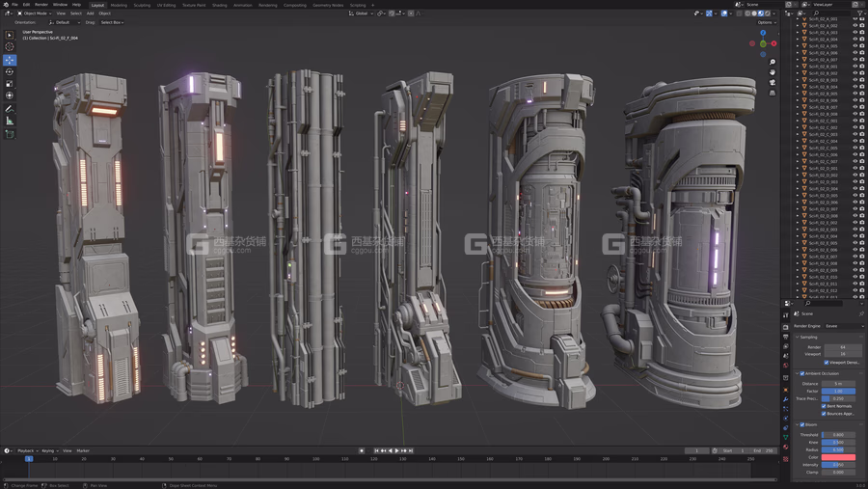The width and height of the screenshot is (868, 489).
Task: Jump to the timeline end button
Action: pos(410,450)
